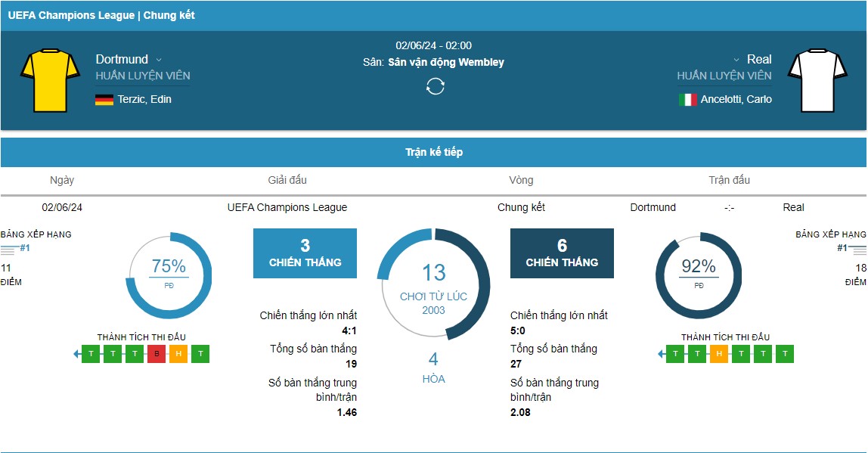
Task: Click Real's white jersey icon
Action: point(817,80)
